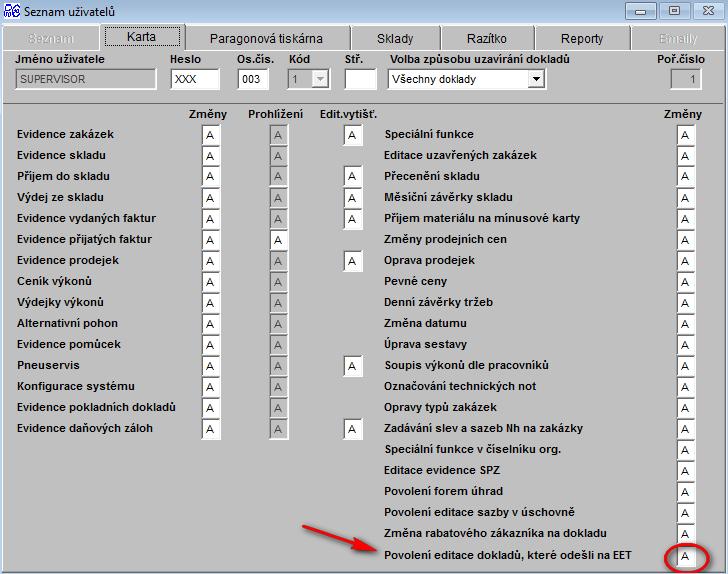Toggle Editace evidence SPZ permission

[685, 471]
